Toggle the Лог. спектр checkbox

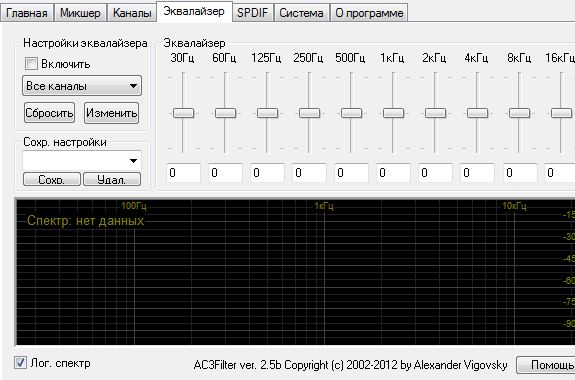(x=20, y=363)
